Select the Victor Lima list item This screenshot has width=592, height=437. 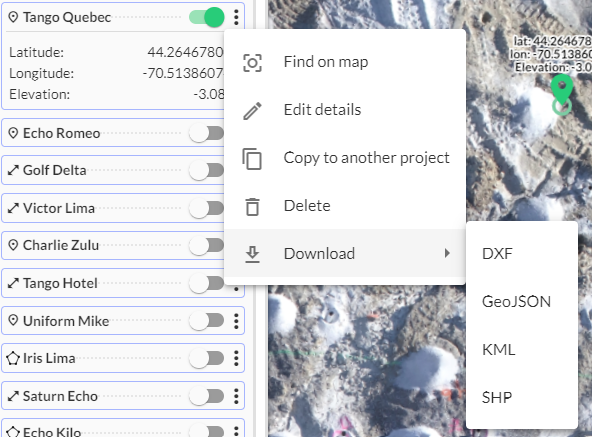pyautogui.click(x=123, y=208)
